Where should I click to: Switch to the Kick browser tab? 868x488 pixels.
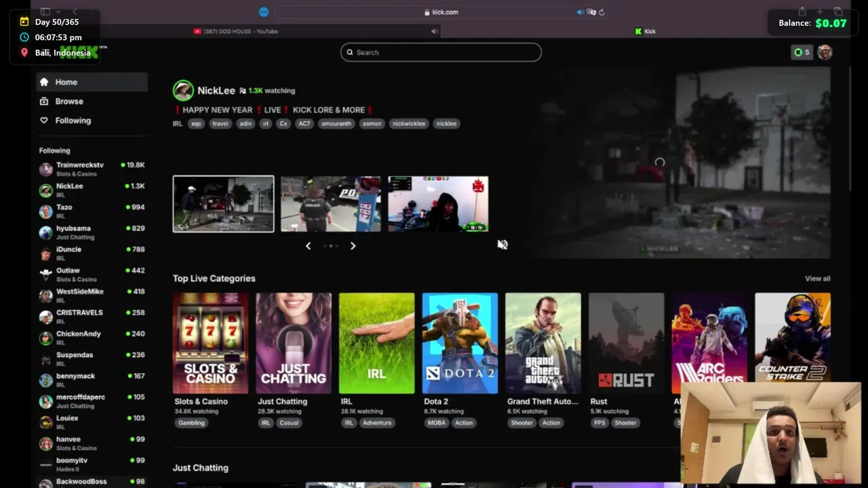point(645,31)
